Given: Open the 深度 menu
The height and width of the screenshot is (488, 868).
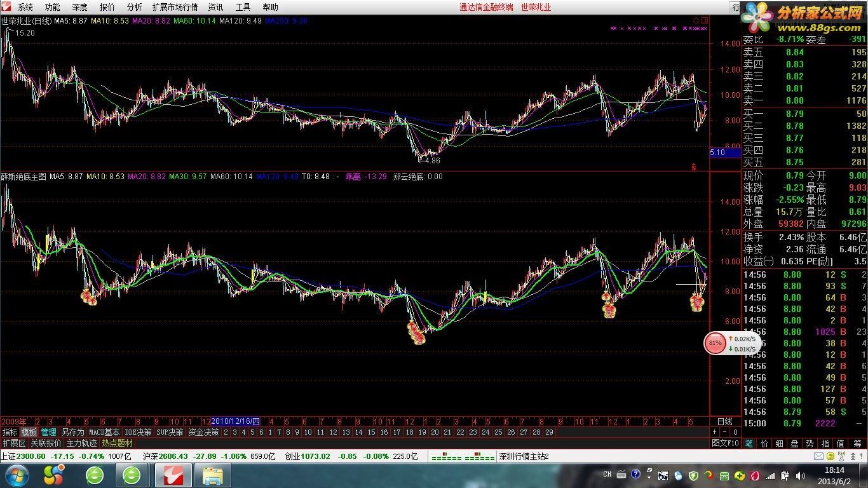Looking at the screenshot, I should [x=80, y=7].
